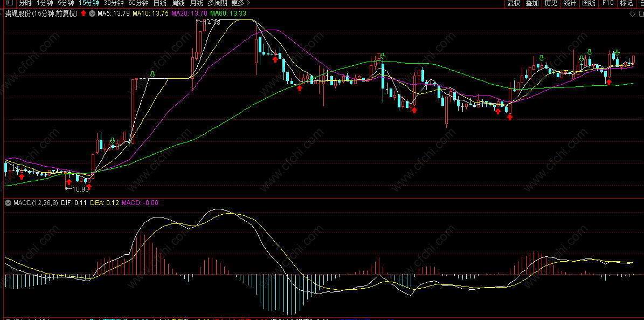
Task: Open the F10 company info
Action: [x=608, y=3]
